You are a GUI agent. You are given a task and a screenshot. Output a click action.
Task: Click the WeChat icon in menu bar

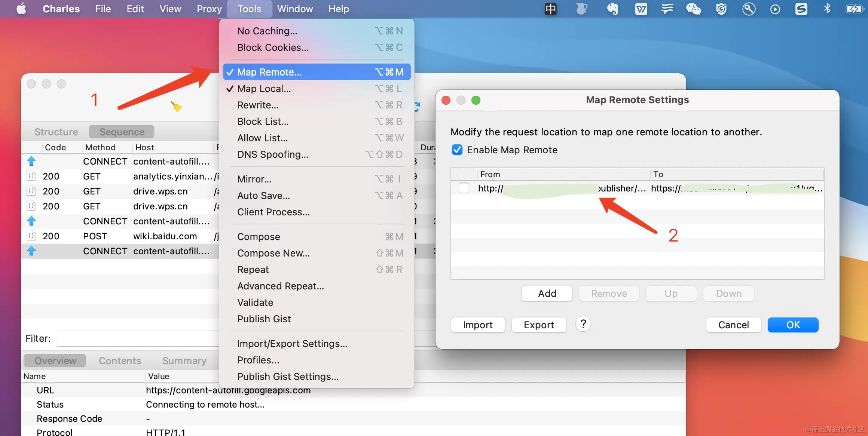tap(693, 9)
